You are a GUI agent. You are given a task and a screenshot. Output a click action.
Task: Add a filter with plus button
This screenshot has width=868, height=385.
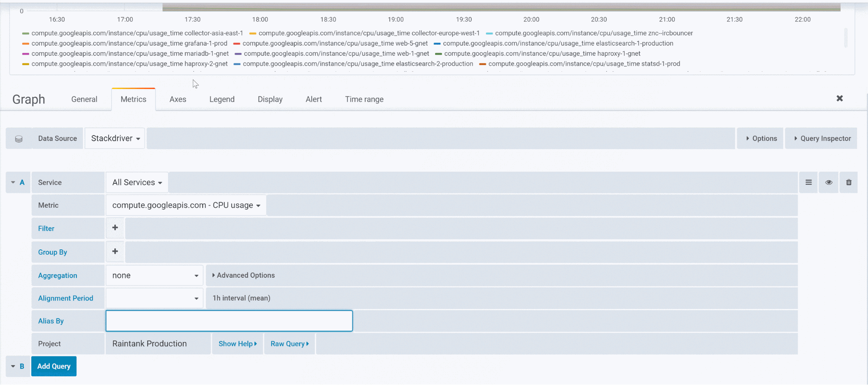pos(115,228)
